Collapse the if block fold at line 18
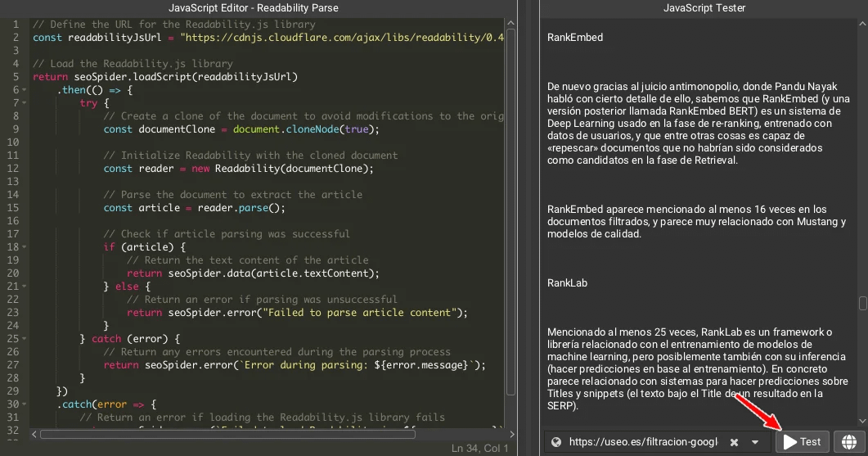868x456 pixels. (25, 247)
